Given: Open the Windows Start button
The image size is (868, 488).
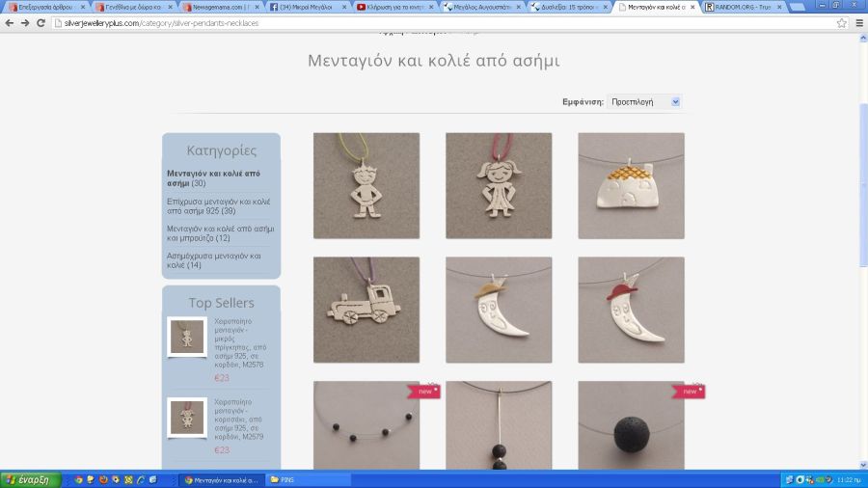Looking at the screenshot, I should tap(31, 479).
